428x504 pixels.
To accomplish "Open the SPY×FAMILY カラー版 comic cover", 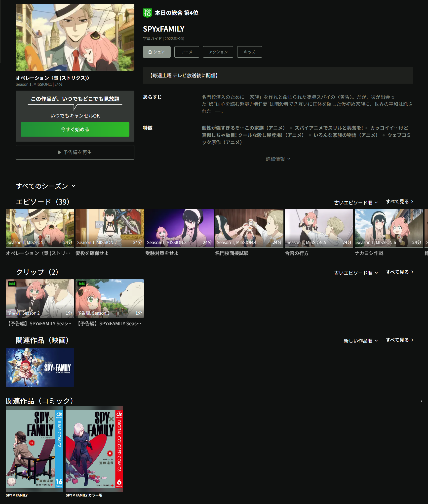I will (x=94, y=449).
